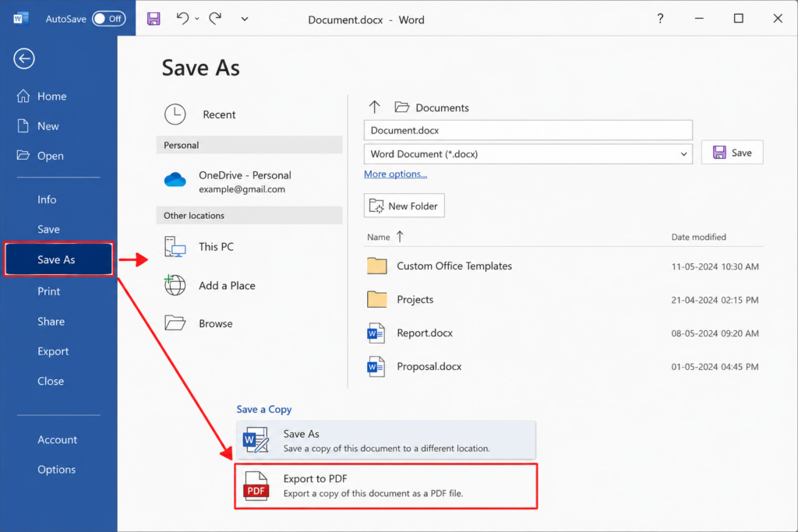Click the 01-05-2024 04:45 PM date
798x532 pixels.
click(715, 367)
